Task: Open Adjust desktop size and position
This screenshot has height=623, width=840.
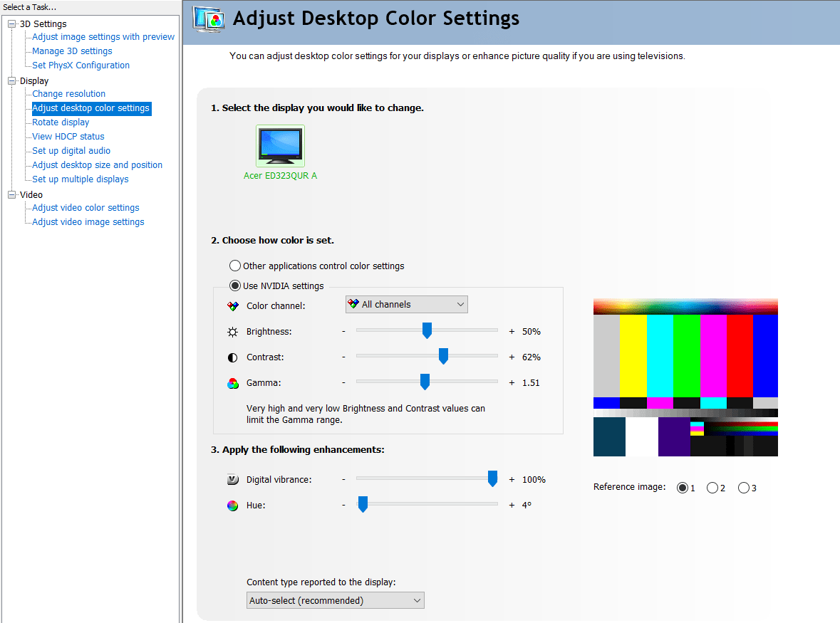Action: click(97, 165)
